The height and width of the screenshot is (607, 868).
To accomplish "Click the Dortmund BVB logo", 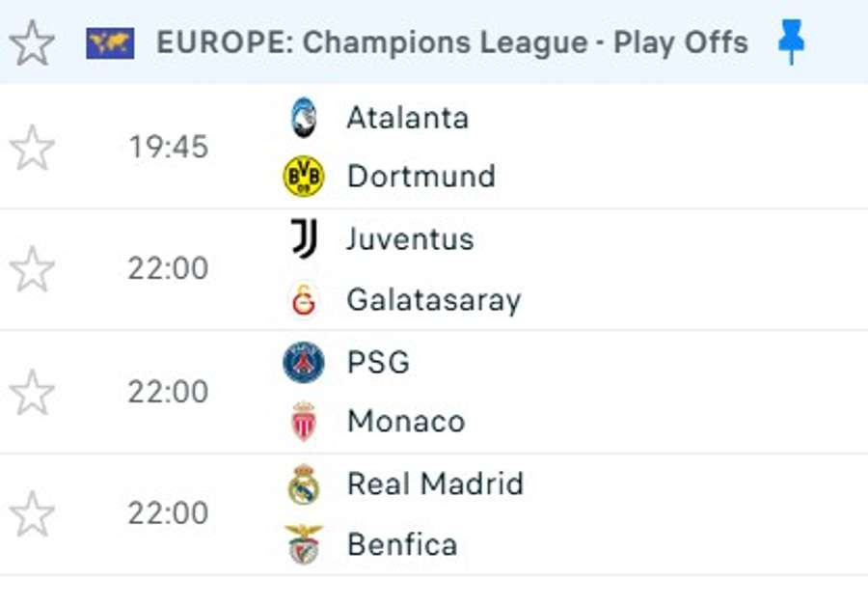I will point(304,178).
